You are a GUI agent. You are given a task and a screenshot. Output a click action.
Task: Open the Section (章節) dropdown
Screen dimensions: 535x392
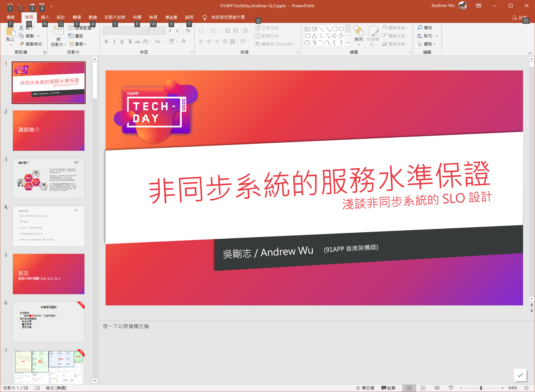(x=77, y=44)
